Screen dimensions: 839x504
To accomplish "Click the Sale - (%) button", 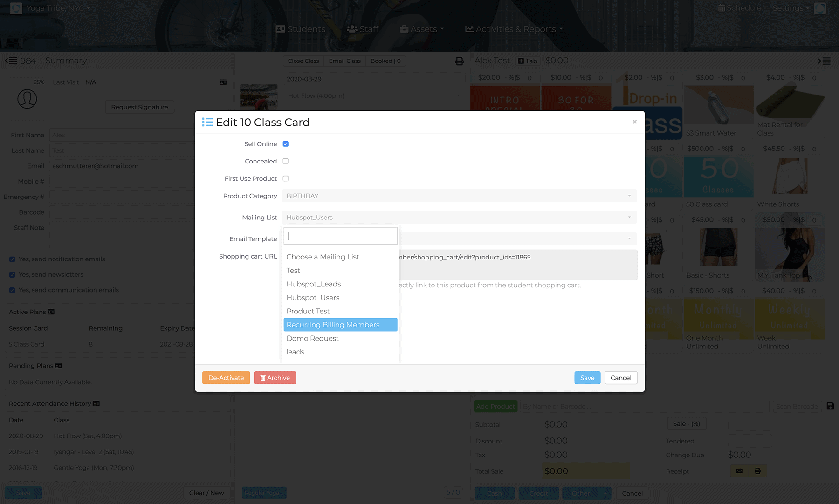I will pyautogui.click(x=687, y=424).
